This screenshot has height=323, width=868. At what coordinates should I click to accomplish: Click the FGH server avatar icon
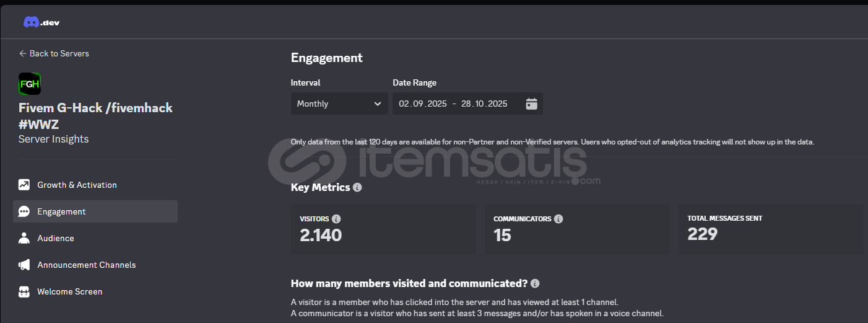click(30, 84)
